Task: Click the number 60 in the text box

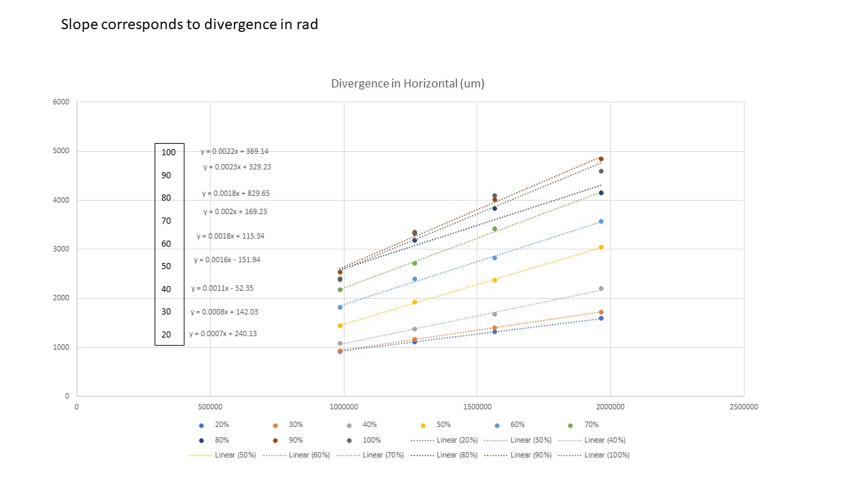Action: click(166, 243)
